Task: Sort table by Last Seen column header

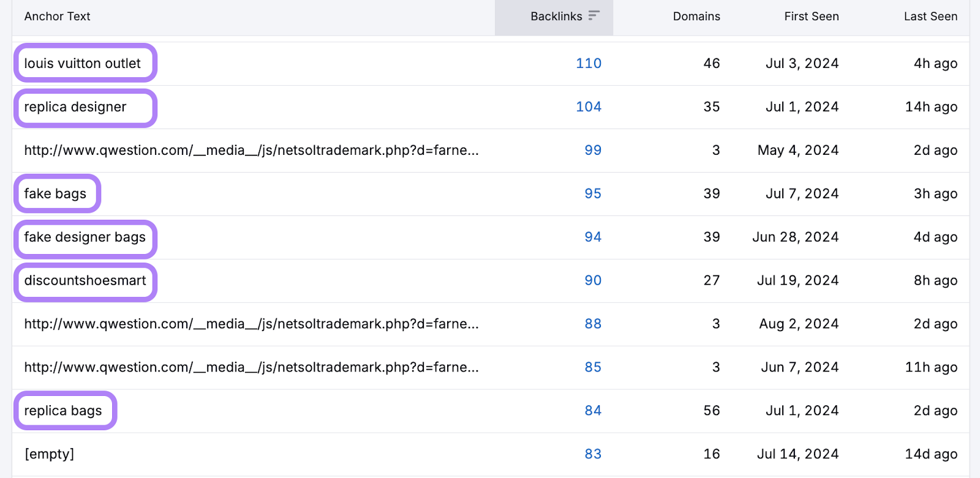Action: 930,17
